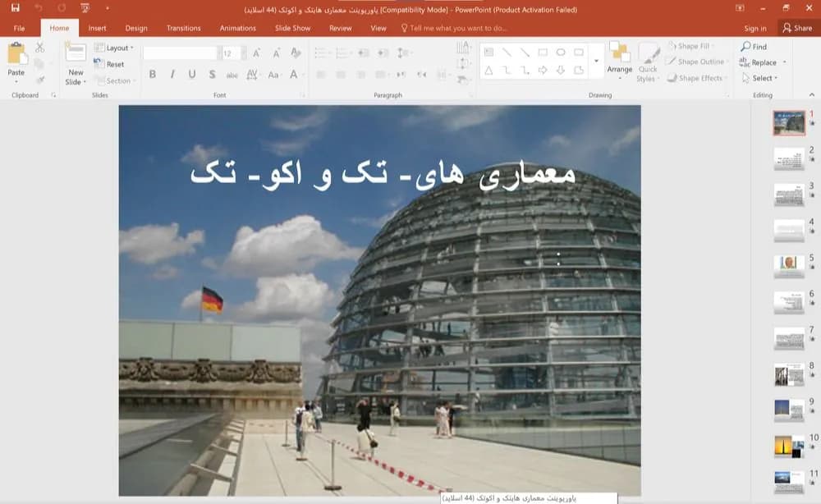The height and width of the screenshot is (504, 821).
Task: Click Clear All Formatting icon
Action: coord(296,53)
